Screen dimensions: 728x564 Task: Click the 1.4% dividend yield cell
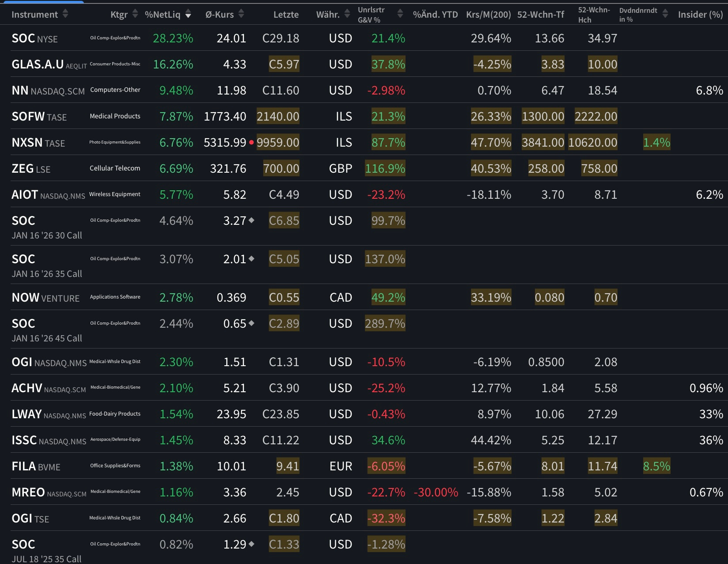[x=656, y=143]
